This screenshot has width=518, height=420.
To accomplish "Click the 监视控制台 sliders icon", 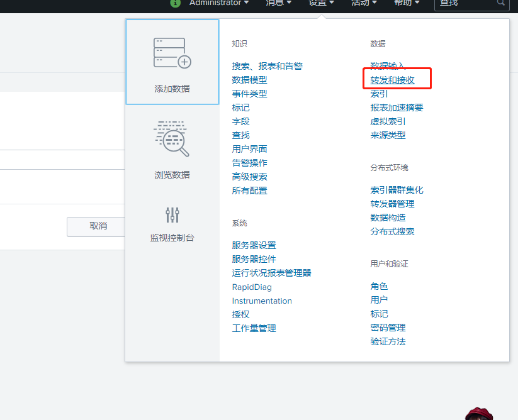I will pyautogui.click(x=171, y=215).
